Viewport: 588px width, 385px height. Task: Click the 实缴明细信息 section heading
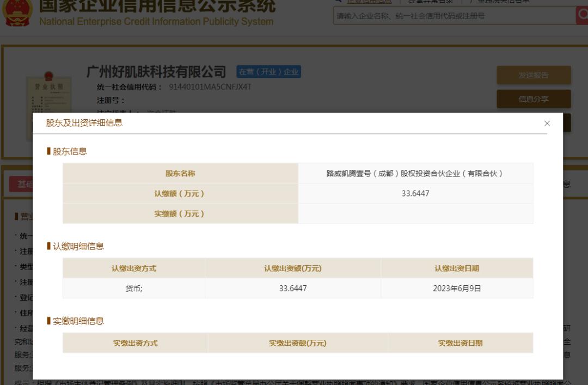point(78,321)
